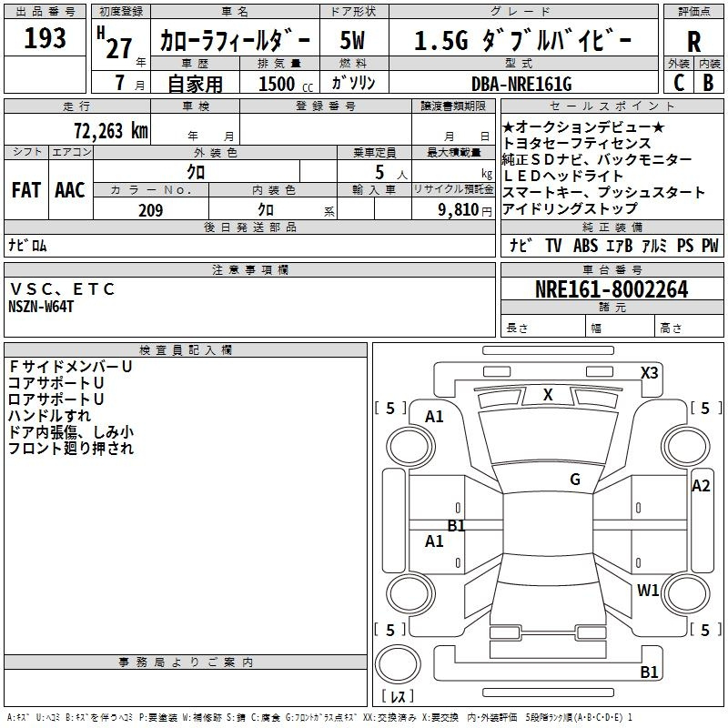Select the ABS label in equipment row
The image size is (728, 728).
coord(587,246)
